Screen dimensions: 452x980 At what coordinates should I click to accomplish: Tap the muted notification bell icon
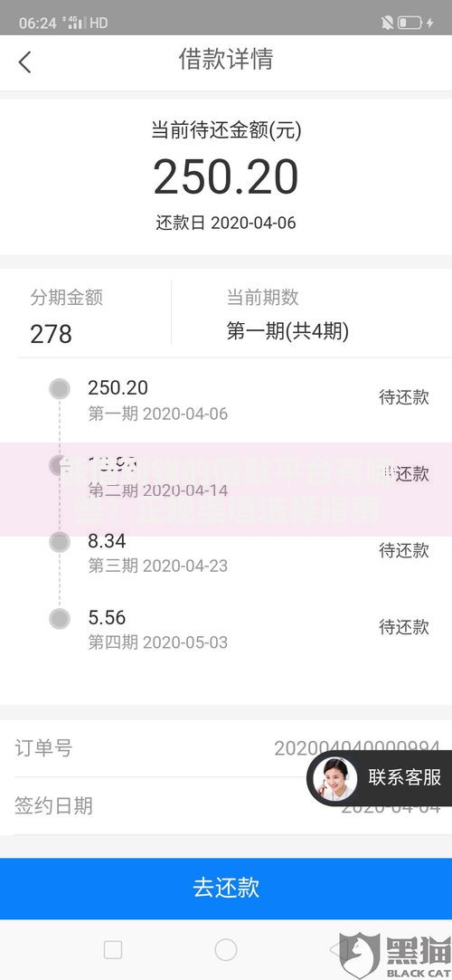(387, 24)
